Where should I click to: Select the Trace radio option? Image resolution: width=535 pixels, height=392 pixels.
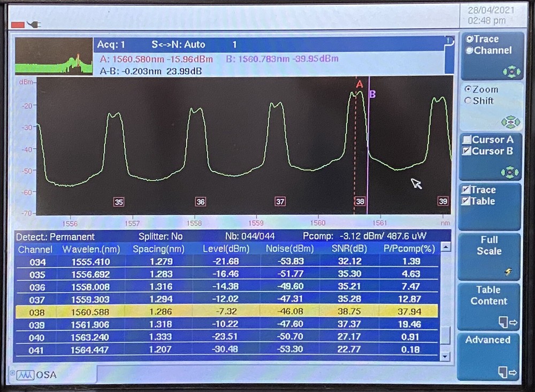470,39
